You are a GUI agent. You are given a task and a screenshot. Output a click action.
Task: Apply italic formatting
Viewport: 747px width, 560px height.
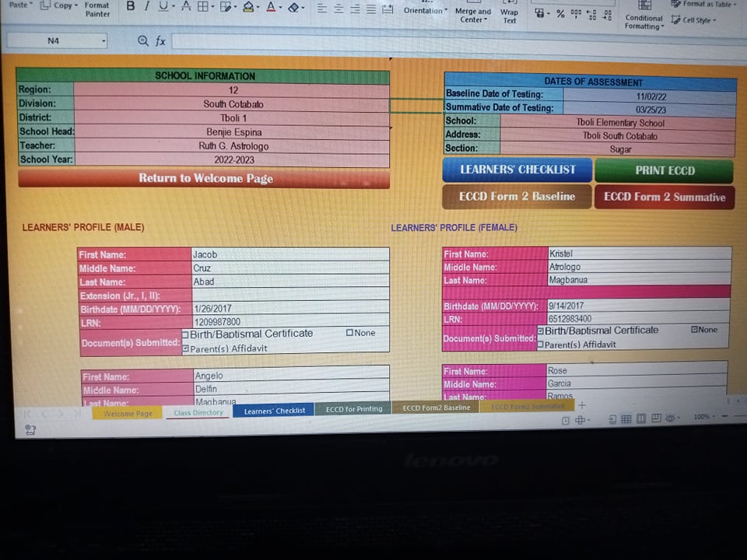(147, 6)
